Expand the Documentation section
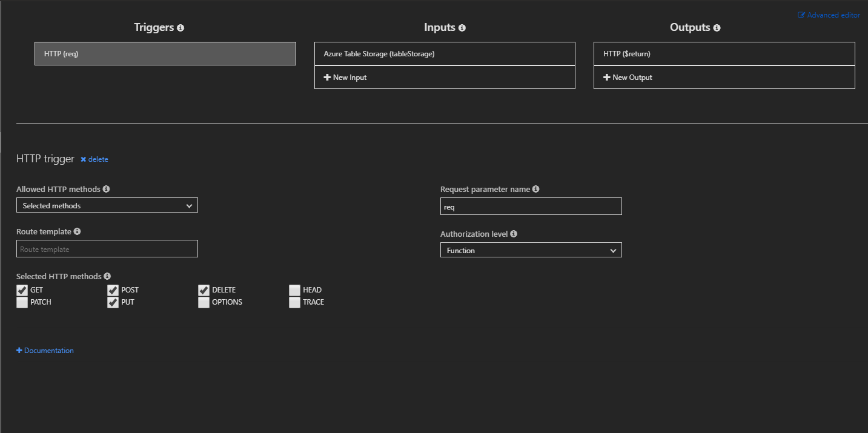Viewport: 868px width, 433px height. click(45, 350)
